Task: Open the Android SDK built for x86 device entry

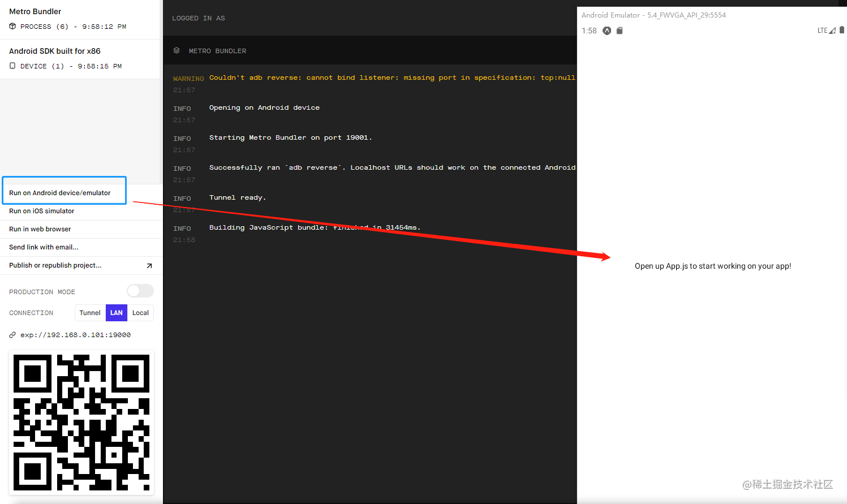Action: click(80, 59)
